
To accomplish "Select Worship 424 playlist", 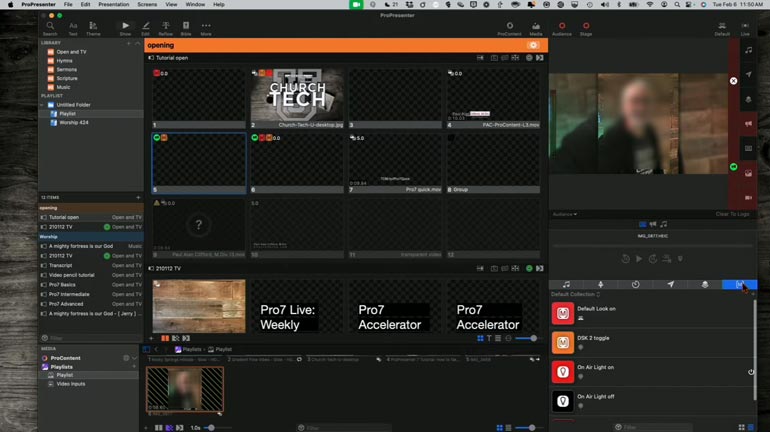I will point(74,122).
